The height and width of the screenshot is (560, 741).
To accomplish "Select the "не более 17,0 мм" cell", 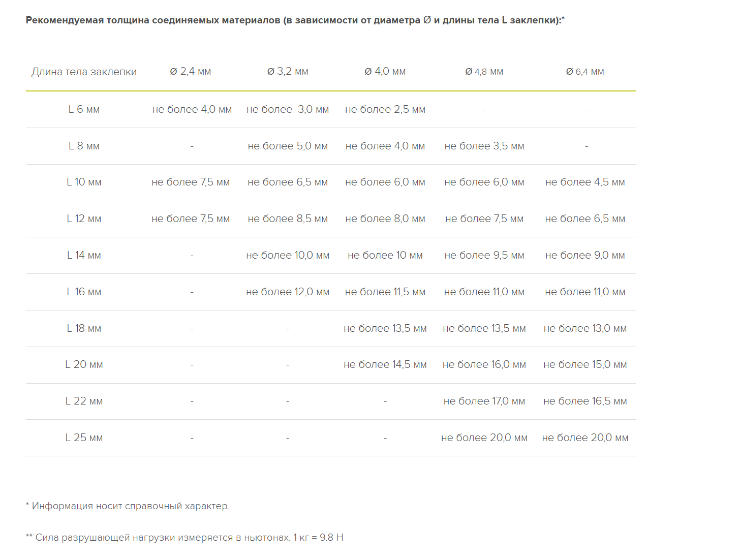I will click(x=484, y=401).
